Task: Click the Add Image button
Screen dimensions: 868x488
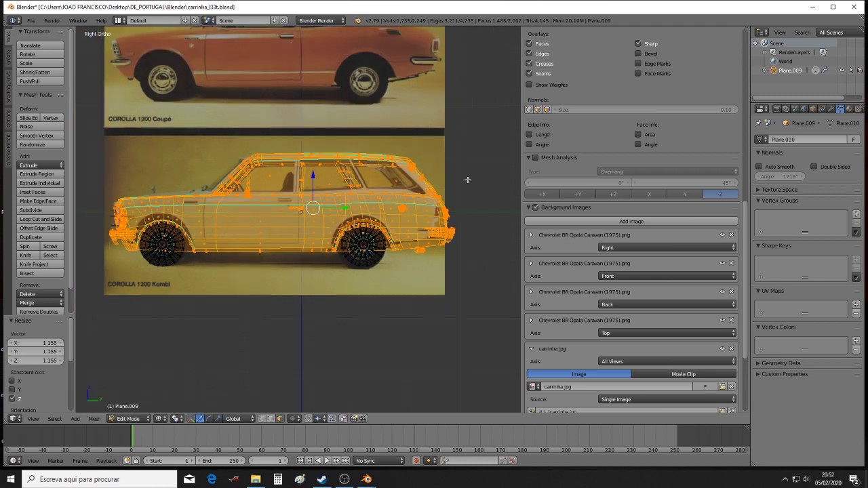Action: (x=631, y=221)
